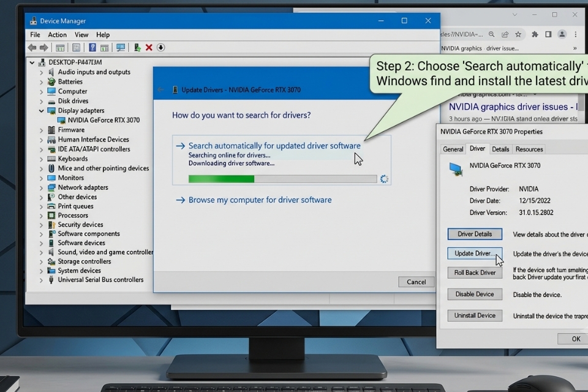Expand the Storage controllers category
This screenshot has width=588, height=392.
(41, 262)
